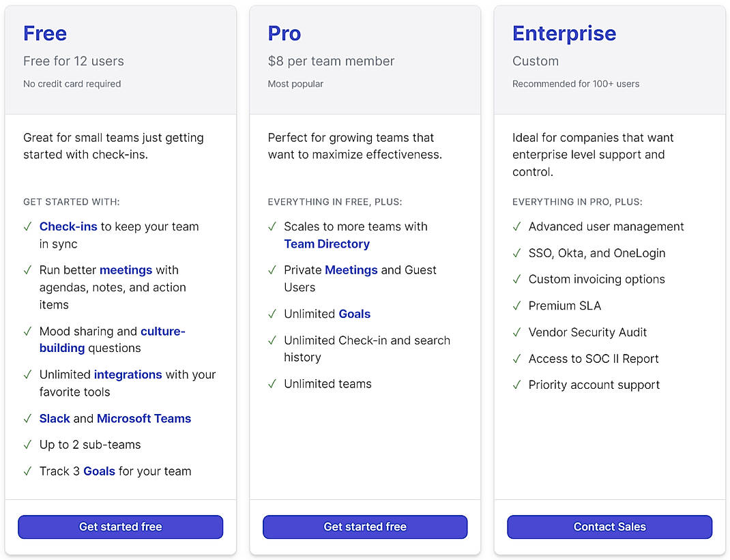Screen dimensions: 730x560
Task: Follow the Microsoft Teams link
Action: [x=144, y=419]
